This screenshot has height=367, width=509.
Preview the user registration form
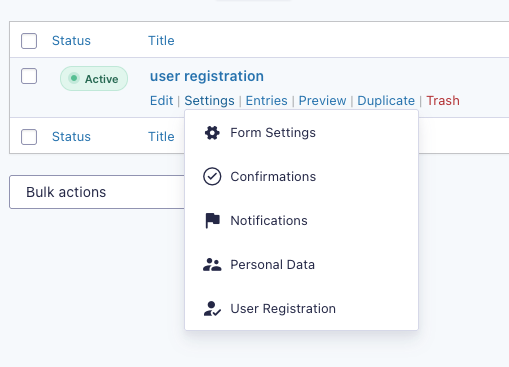pyautogui.click(x=322, y=101)
